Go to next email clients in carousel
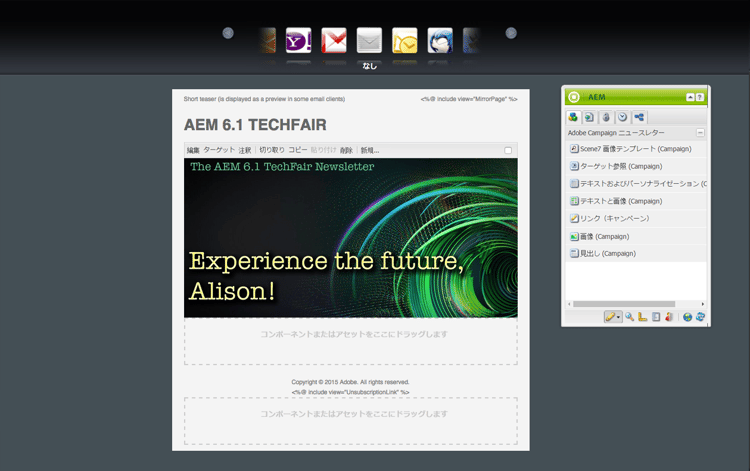 click(511, 33)
